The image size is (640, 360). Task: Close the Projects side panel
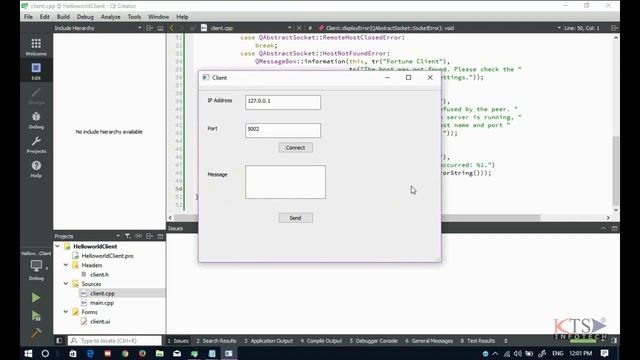(x=160, y=236)
